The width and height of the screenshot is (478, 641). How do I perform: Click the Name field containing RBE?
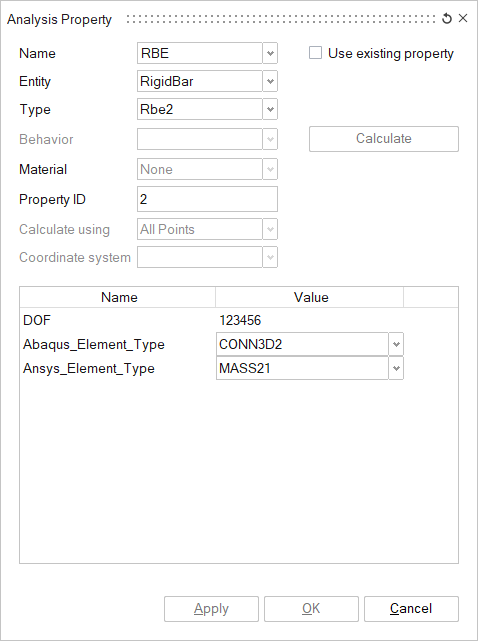tap(200, 53)
